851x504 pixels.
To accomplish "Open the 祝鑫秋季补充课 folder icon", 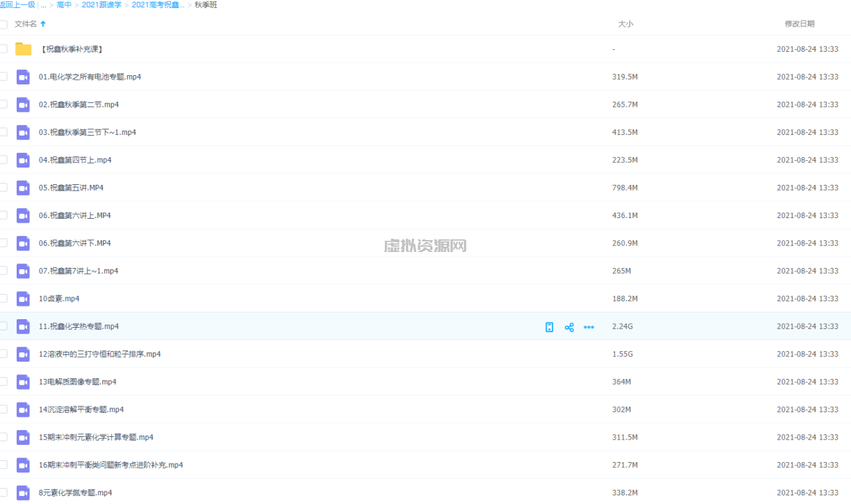I will 23,49.
